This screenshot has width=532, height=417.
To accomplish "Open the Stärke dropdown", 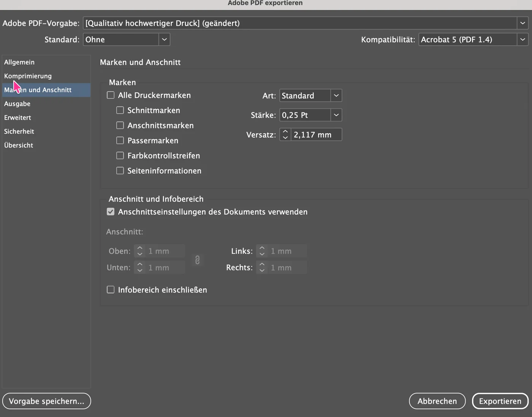I will [x=311, y=115].
